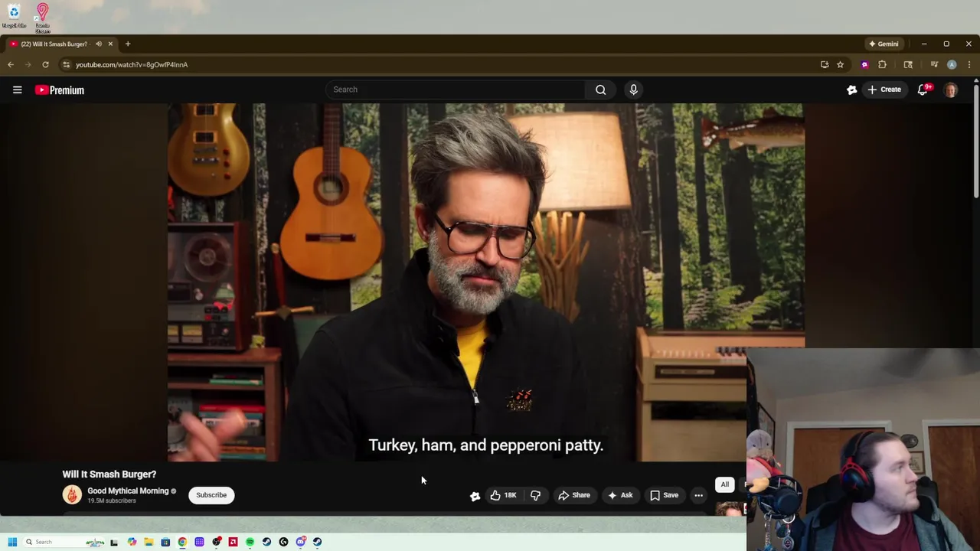
Task: Select the All filter chip
Action: click(x=724, y=484)
